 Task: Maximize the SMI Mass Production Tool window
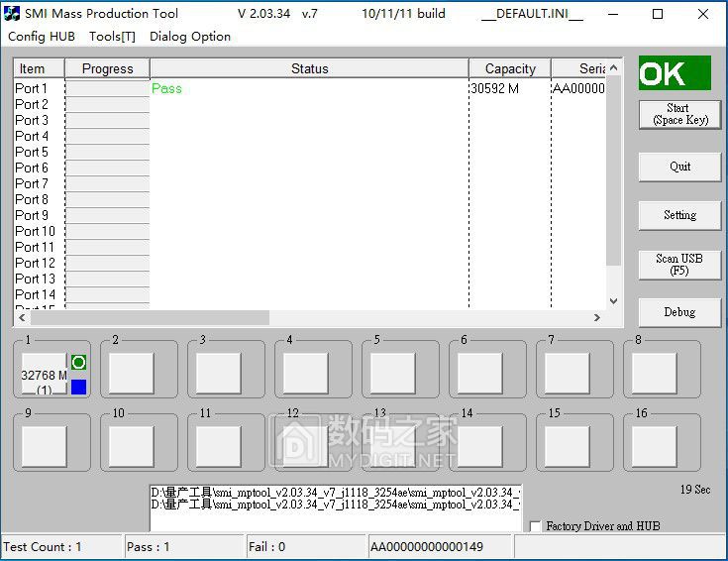click(x=658, y=14)
